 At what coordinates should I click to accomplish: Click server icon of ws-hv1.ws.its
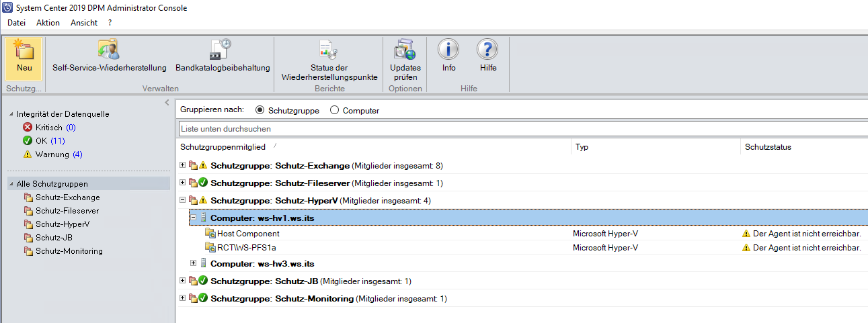(x=204, y=218)
